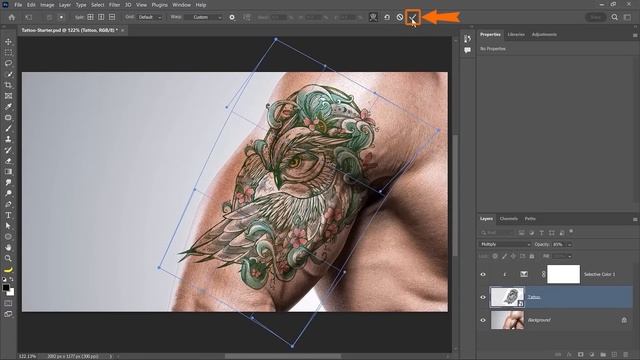
Task: Click the create new group folder icon
Action: point(603,355)
